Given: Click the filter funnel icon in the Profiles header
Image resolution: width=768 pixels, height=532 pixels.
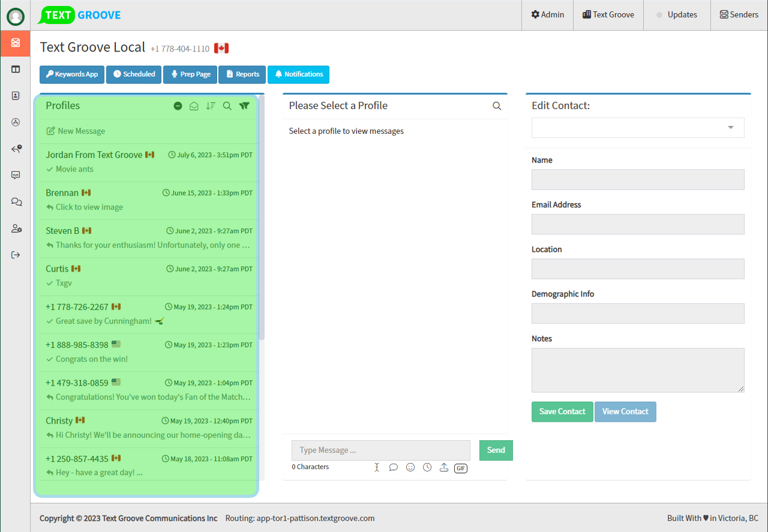Looking at the screenshot, I should 244,106.
